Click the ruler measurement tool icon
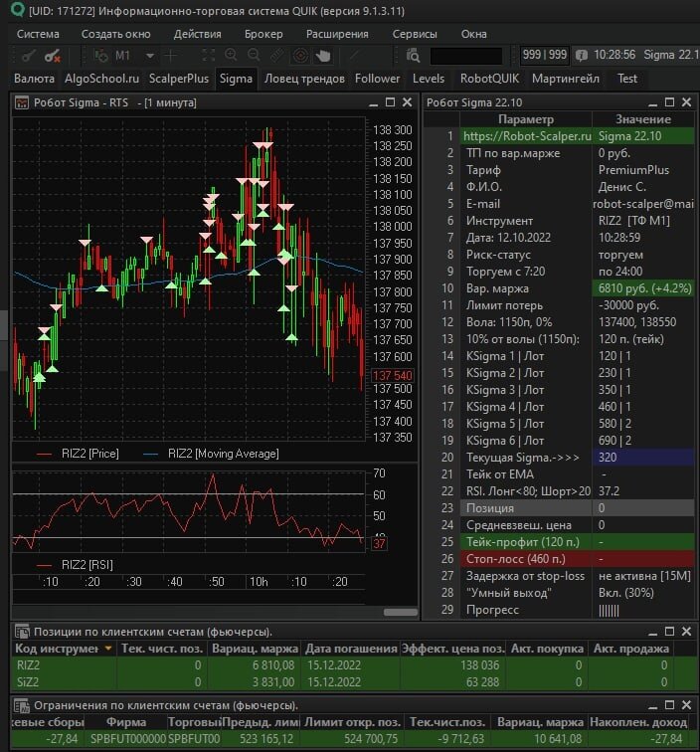Screen dimensions: 700x752 click(x=277, y=55)
